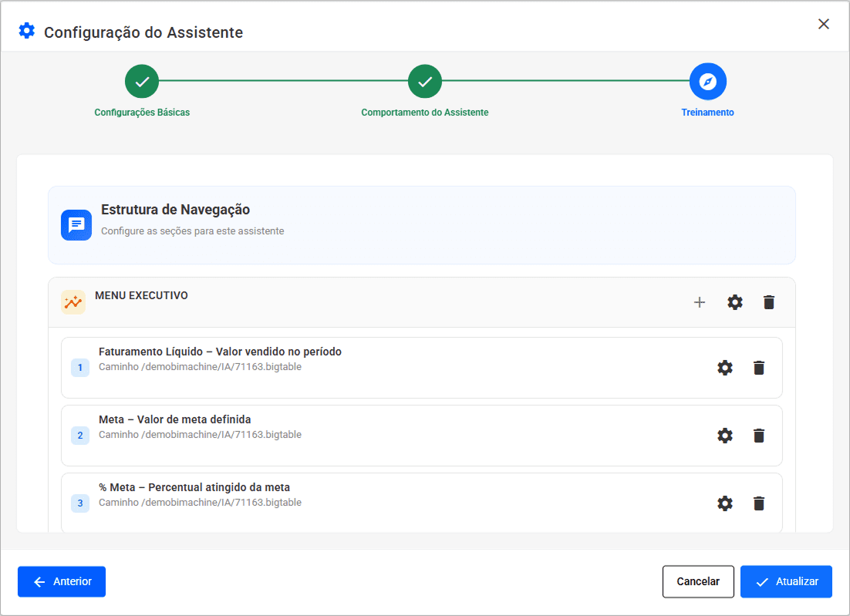Close the Configuração do Assistente dialog

click(x=824, y=24)
